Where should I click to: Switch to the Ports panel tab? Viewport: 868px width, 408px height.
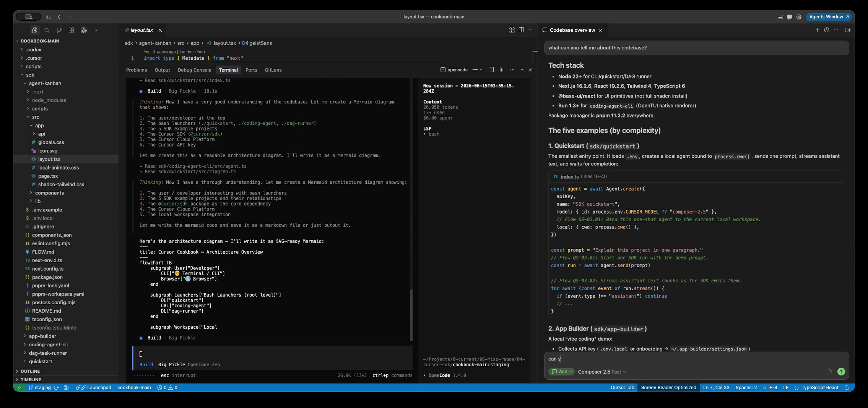[251, 70]
